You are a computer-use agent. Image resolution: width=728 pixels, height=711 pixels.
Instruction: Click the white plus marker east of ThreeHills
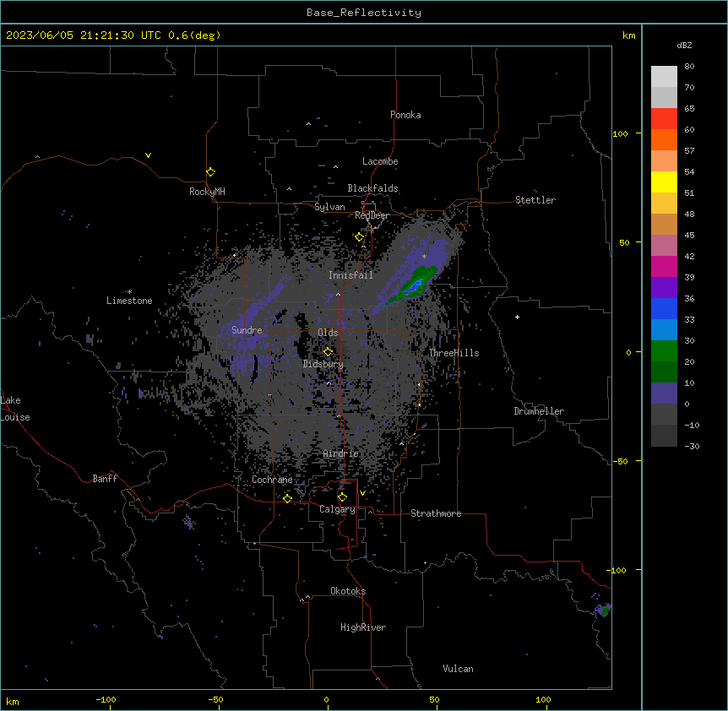(517, 317)
